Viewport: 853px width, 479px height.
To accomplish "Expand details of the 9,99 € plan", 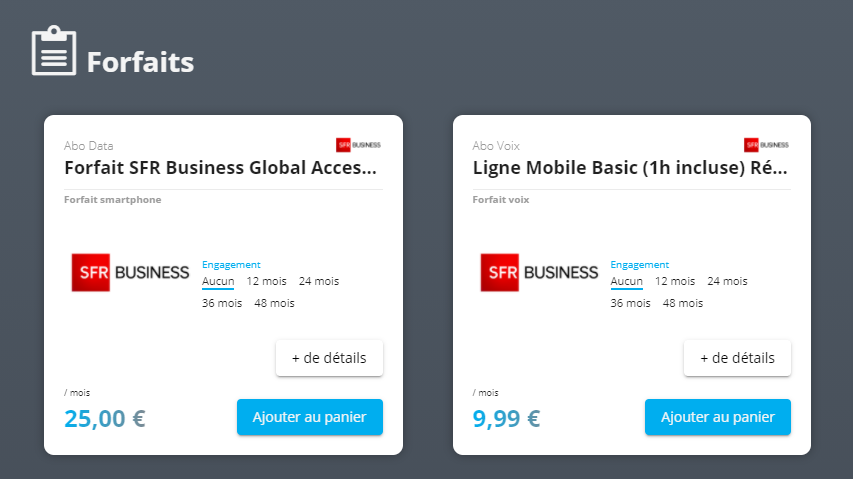I will (737, 358).
